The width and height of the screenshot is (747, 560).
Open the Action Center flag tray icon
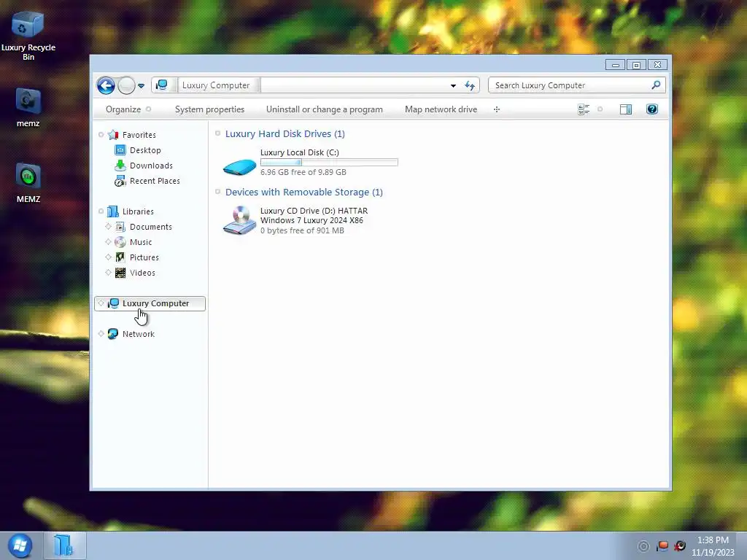(x=662, y=546)
